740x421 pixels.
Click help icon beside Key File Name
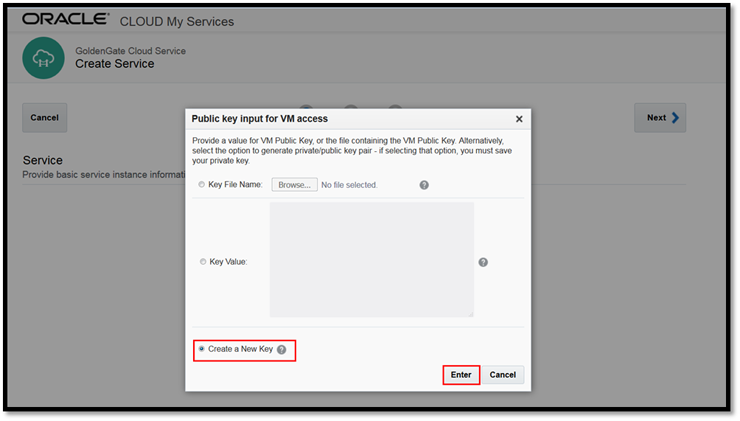[424, 185]
